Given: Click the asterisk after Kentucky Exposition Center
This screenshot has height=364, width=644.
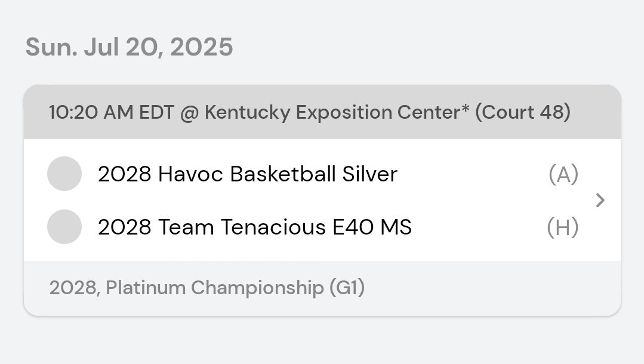Looking at the screenshot, I should coord(466,110).
